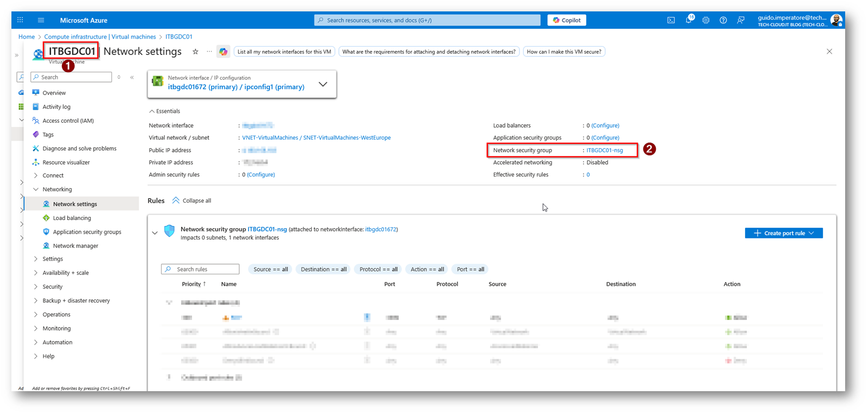Open the Azure portal hamburger menu
Viewport: 868px width, 414px height.
[x=41, y=20]
